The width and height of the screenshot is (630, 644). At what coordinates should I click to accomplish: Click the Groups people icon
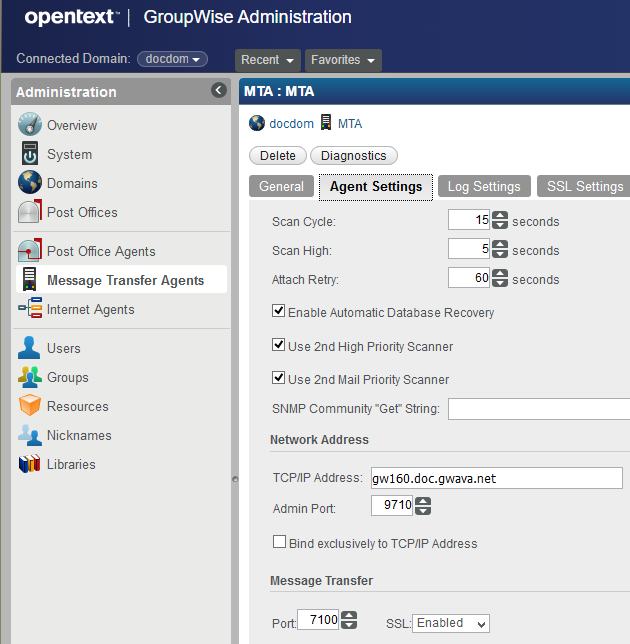point(30,377)
